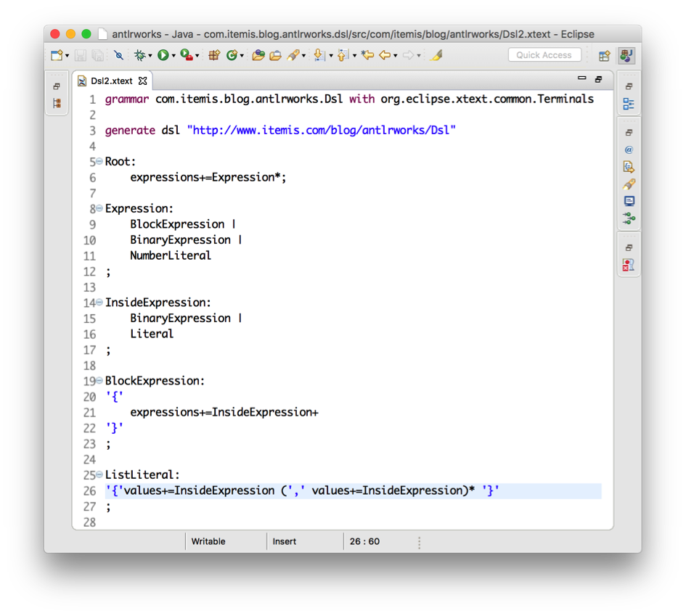The image size is (686, 616).
Task: Open the external tools dropdown arrow
Action: [197, 56]
